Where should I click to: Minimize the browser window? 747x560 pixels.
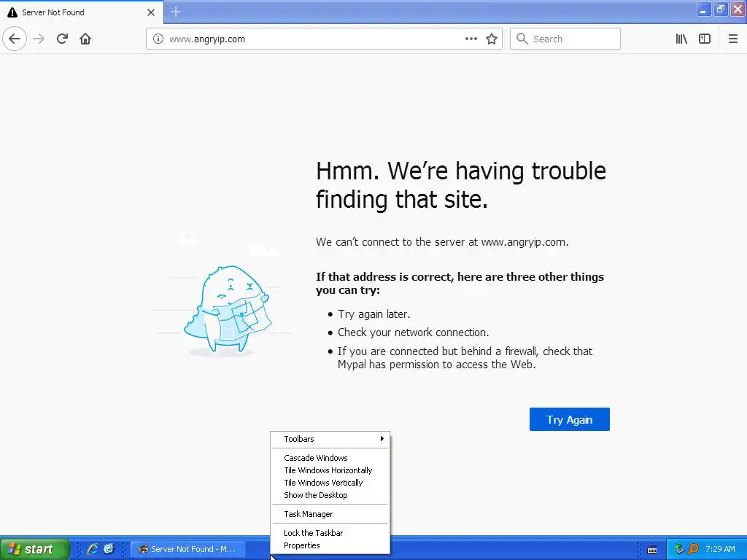[x=704, y=9]
